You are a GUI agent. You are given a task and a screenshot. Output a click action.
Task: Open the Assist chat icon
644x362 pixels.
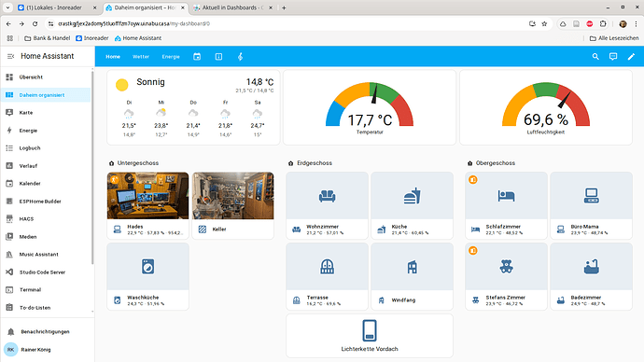click(x=613, y=57)
